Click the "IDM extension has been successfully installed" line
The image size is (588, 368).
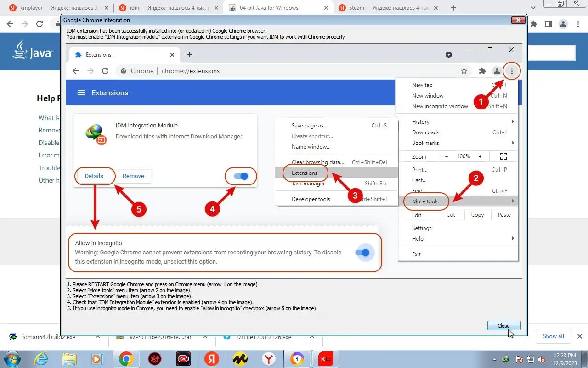click(x=167, y=31)
